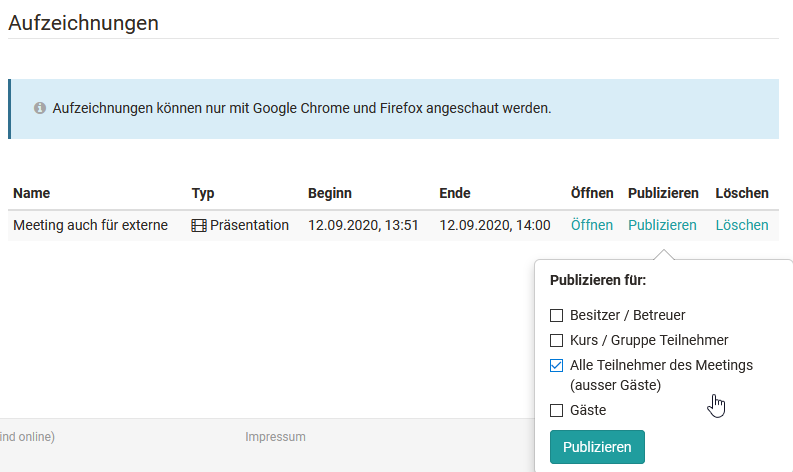793x472 pixels.
Task: Click the end time 12.09.2020, 14:00 cell
Action: click(x=494, y=225)
